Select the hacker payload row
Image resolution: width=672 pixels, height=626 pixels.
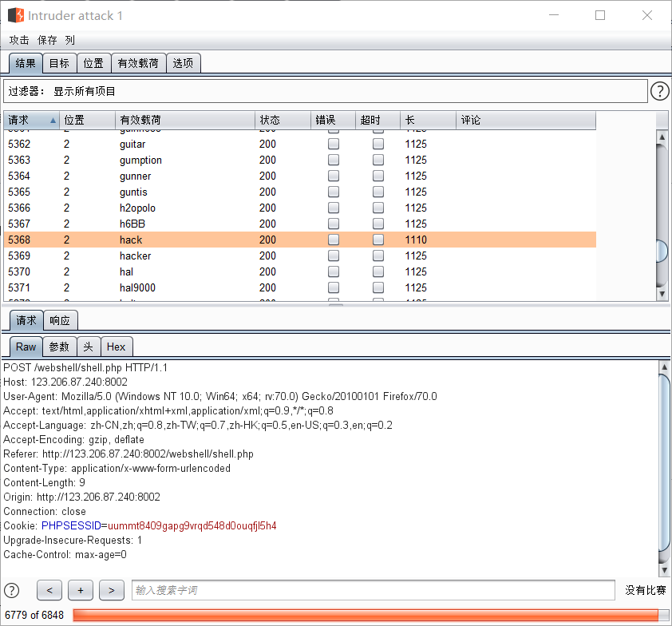point(300,256)
